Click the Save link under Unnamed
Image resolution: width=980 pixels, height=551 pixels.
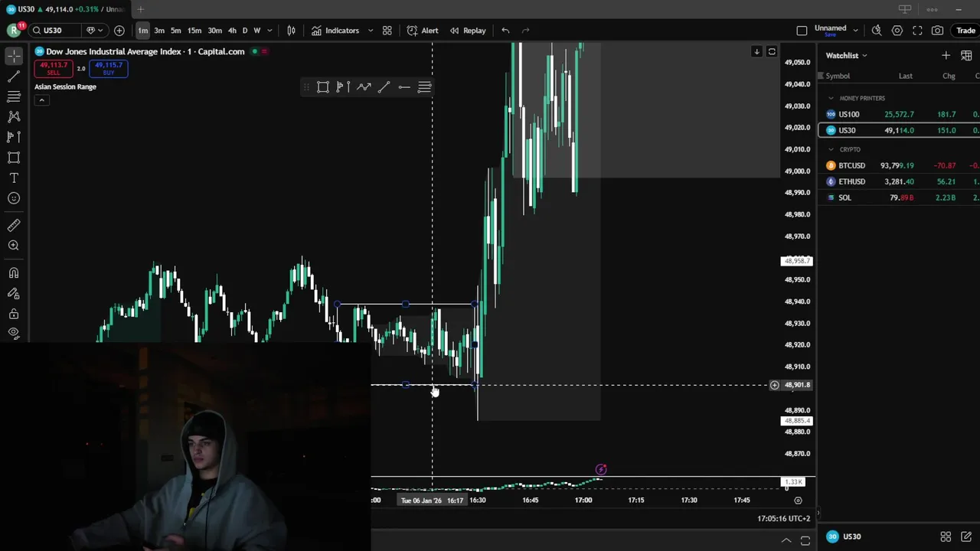pos(829,34)
